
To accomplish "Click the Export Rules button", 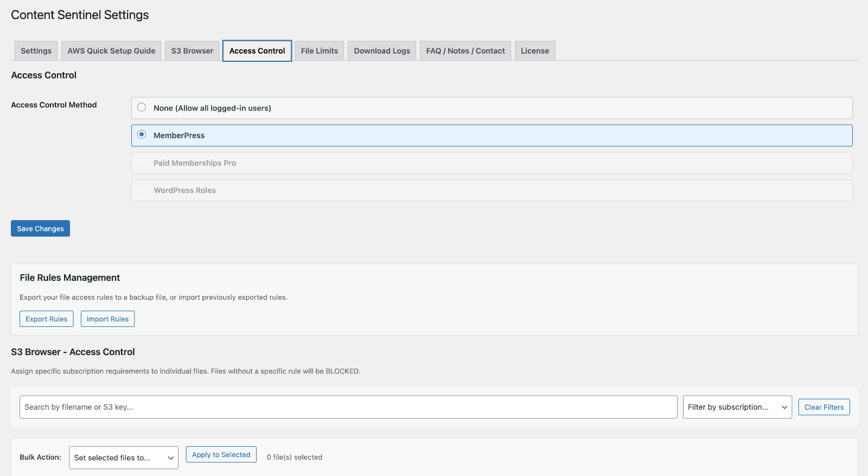I will [47, 319].
